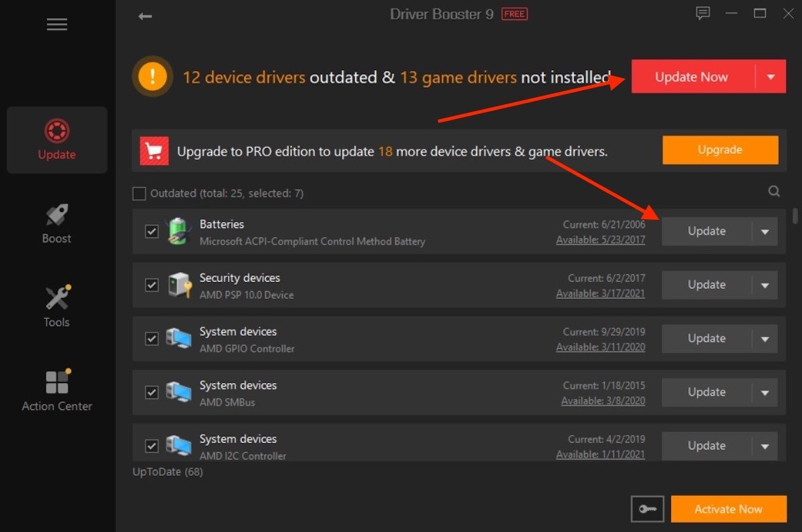The height and width of the screenshot is (532, 802).
Task: Click the red shopping cart icon
Action: pos(154,151)
